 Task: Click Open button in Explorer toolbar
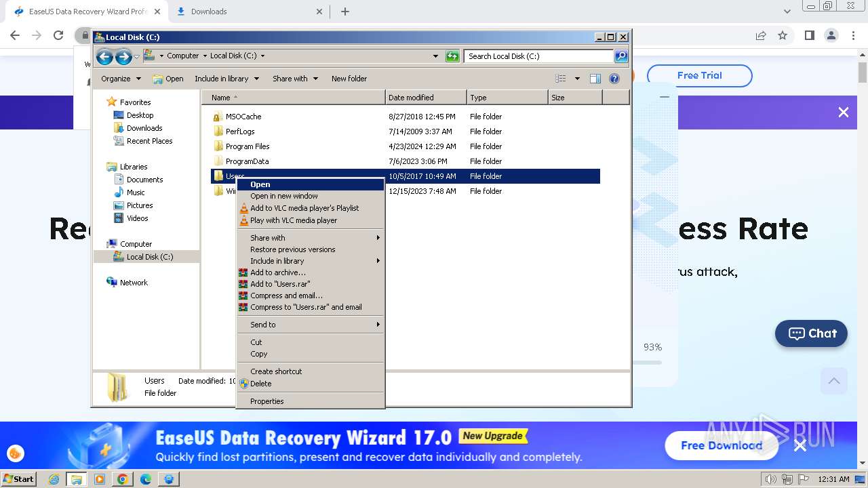click(x=168, y=79)
